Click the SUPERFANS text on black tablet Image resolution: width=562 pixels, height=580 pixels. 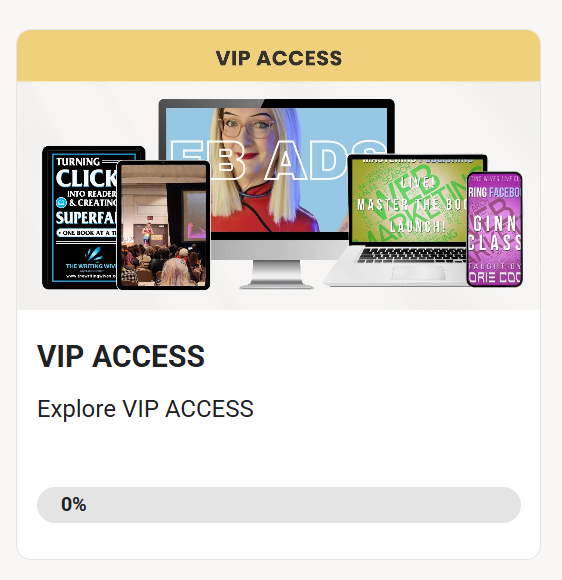86,218
